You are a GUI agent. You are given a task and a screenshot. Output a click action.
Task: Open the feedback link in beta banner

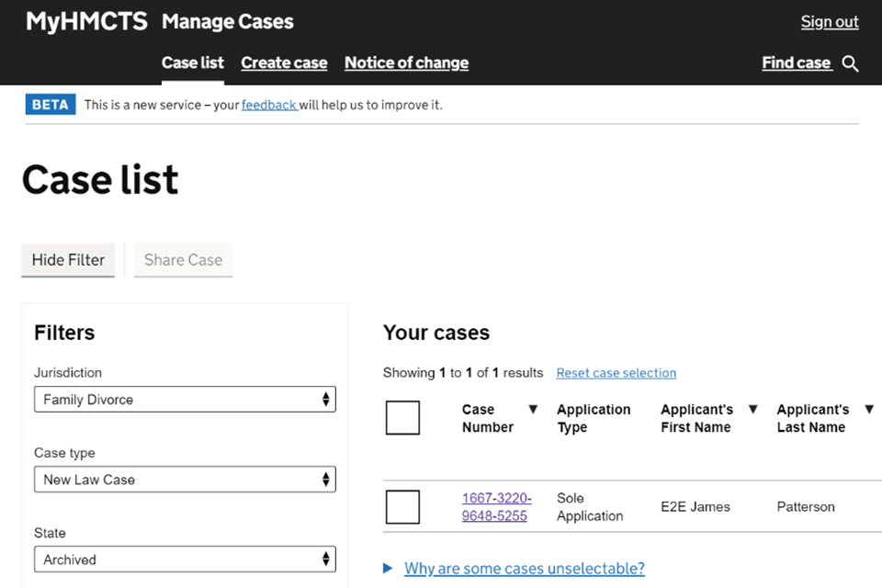point(268,105)
